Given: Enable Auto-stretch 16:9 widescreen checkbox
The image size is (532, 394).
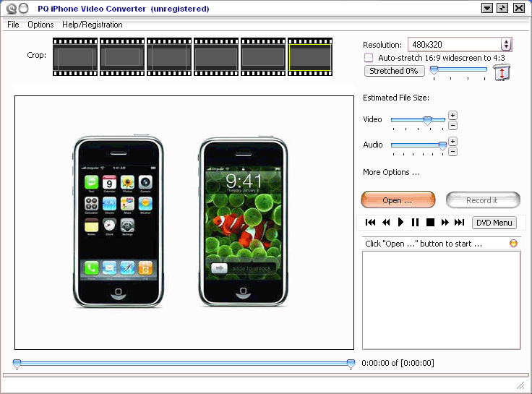Looking at the screenshot, I should [x=369, y=58].
